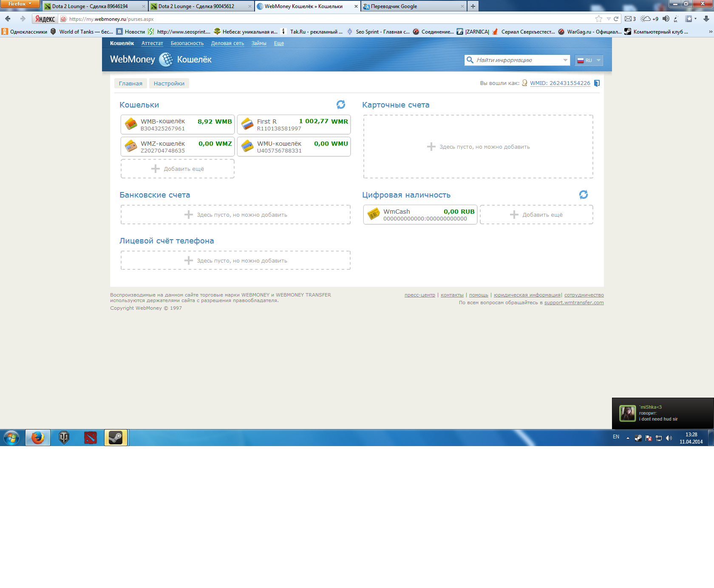The height and width of the screenshot is (588, 714).
Task: Open the RU language dropdown
Action: click(x=589, y=60)
